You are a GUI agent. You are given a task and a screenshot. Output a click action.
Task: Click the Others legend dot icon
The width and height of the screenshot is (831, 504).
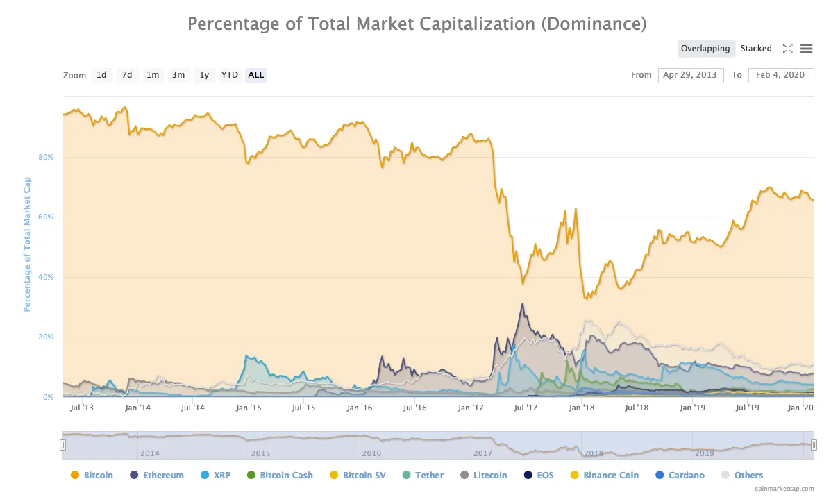[725, 475]
